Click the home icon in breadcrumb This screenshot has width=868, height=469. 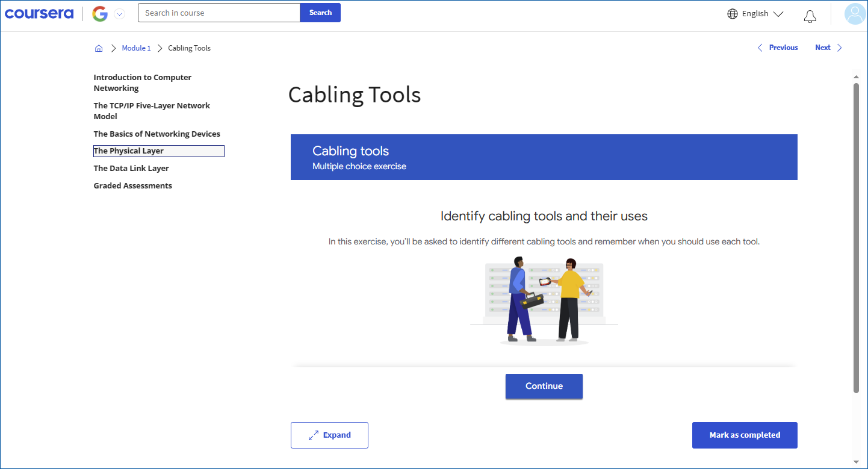click(99, 48)
